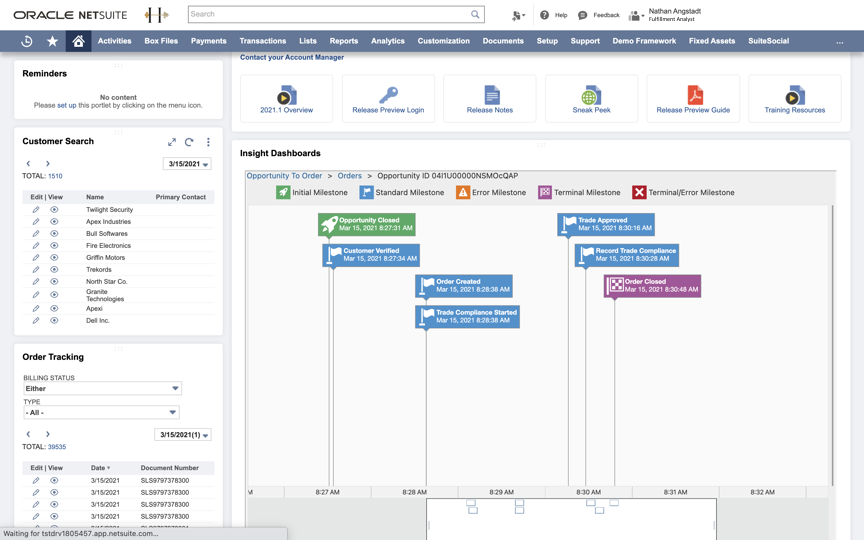This screenshot has height=540, width=864.
Task: Expand the navigation overflow ellipsis menu
Action: (839, 41)
